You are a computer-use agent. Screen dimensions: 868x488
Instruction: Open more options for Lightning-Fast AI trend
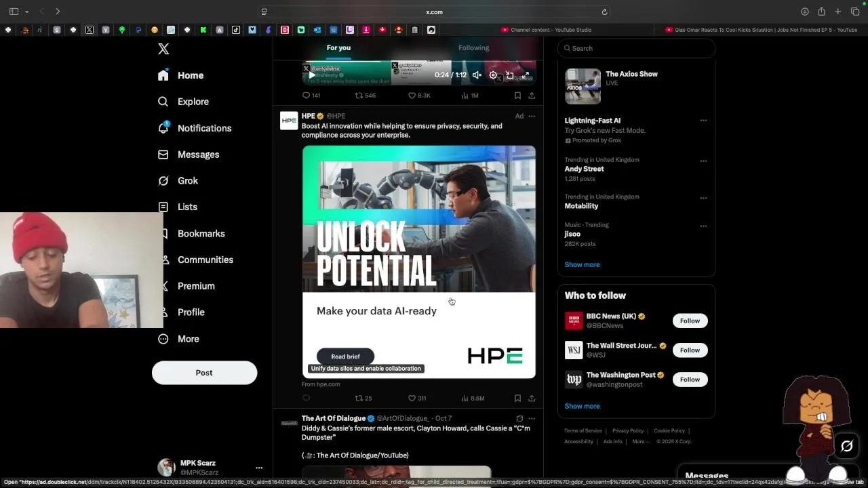coord(703,121)
